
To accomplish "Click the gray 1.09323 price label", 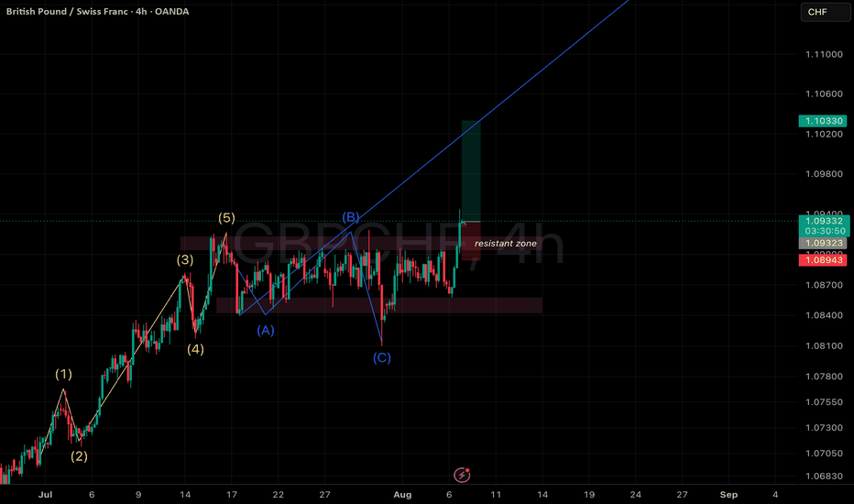I will pos(823,243).
